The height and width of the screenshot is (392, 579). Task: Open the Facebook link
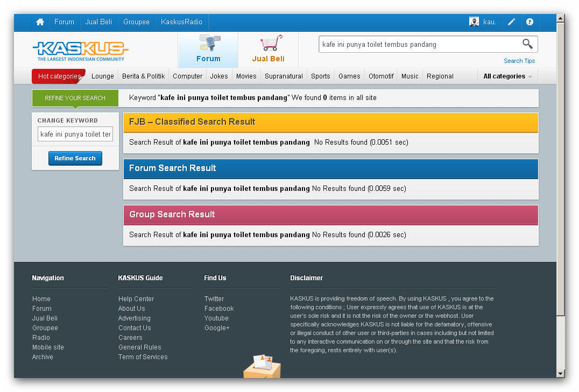point(219,309)
